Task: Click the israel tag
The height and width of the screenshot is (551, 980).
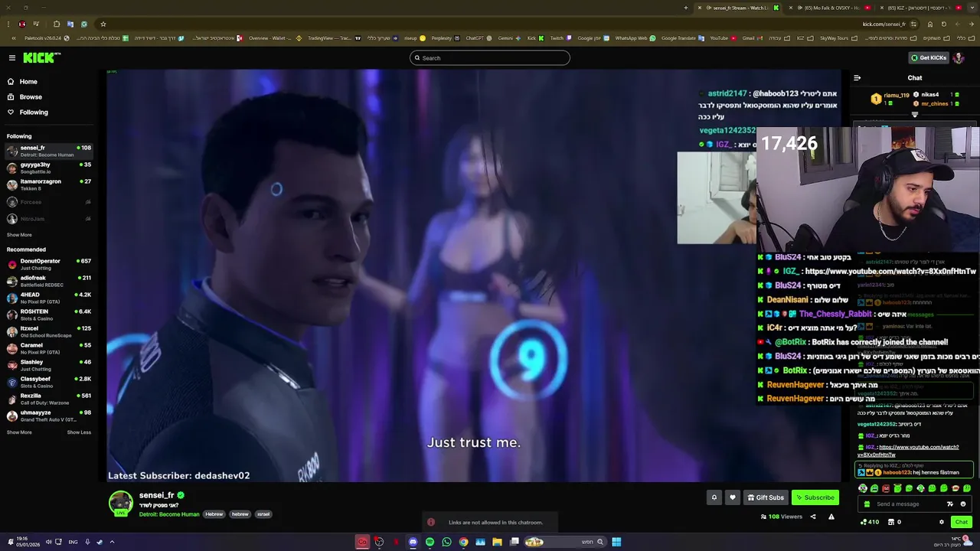Action: pos(263,514)
